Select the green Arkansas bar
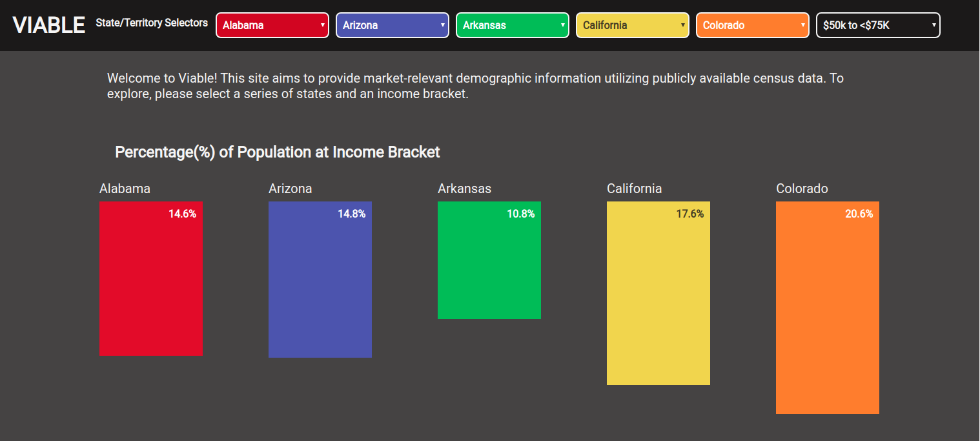980x441 pixels. 489,260
